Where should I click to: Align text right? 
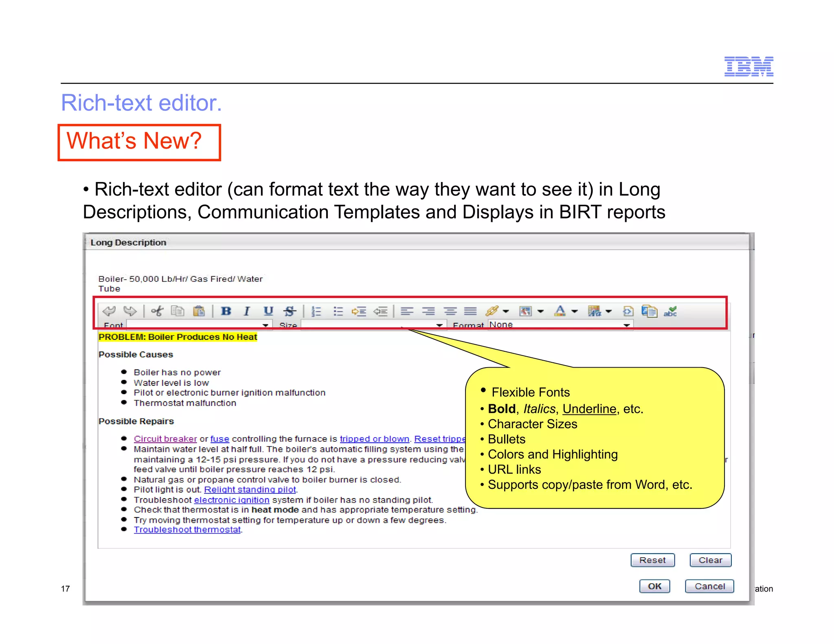pos(428,311)
